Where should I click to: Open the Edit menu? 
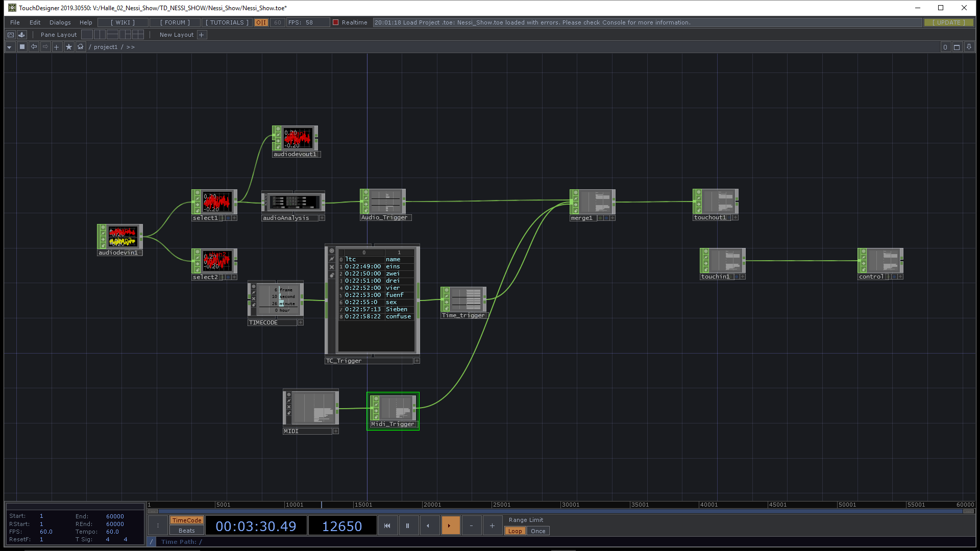(35, 22)
